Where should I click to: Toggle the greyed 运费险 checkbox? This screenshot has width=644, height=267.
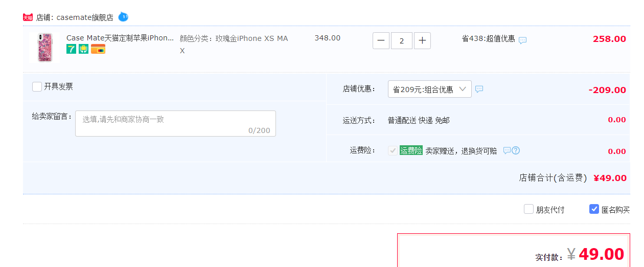[x=393, y=150]
